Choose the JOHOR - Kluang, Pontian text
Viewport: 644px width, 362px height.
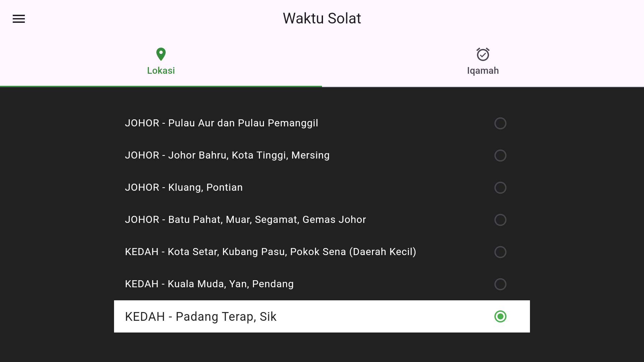[184, 187]
